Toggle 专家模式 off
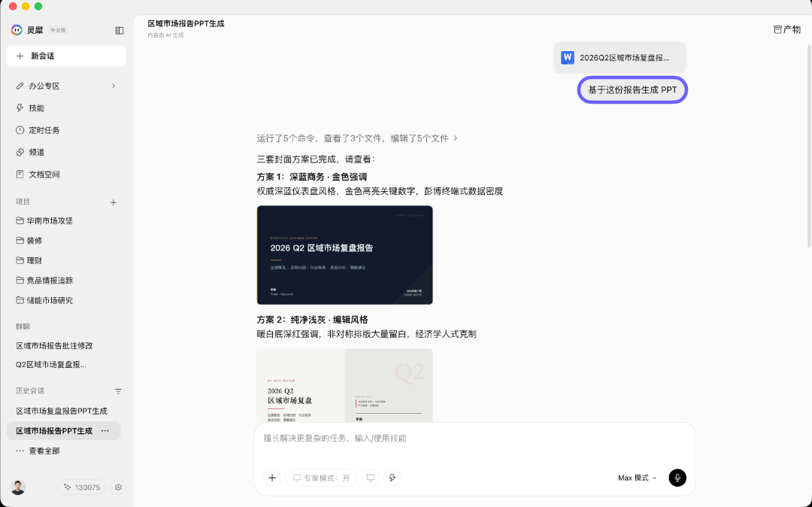 click(x=321, y=478)
